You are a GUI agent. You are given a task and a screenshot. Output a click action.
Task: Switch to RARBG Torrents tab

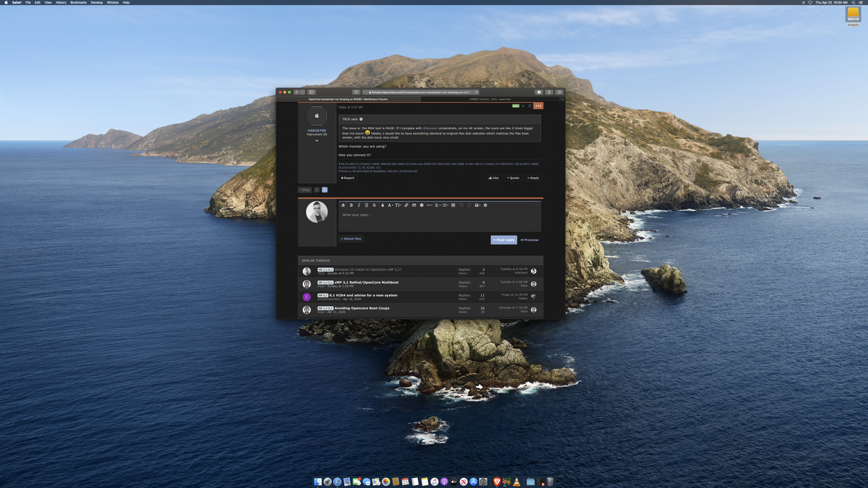(490, 99)
